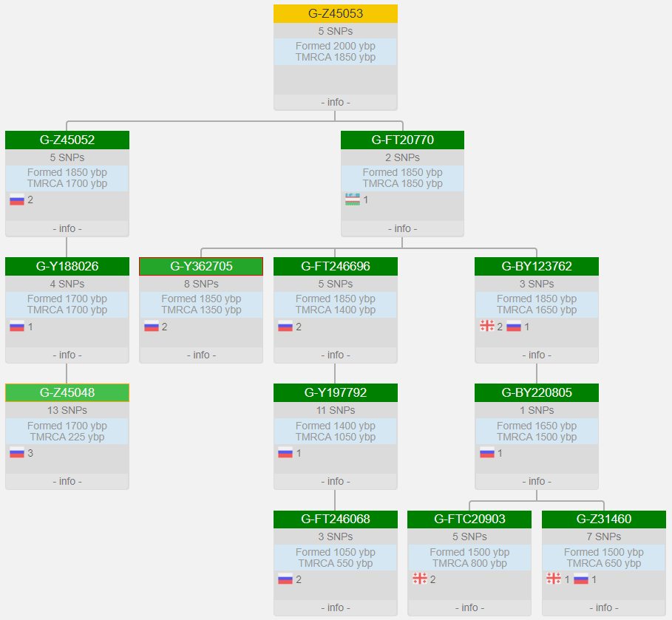
Task: Click the Russian flag in G-Z45048 node
Action: coord(16,453)
